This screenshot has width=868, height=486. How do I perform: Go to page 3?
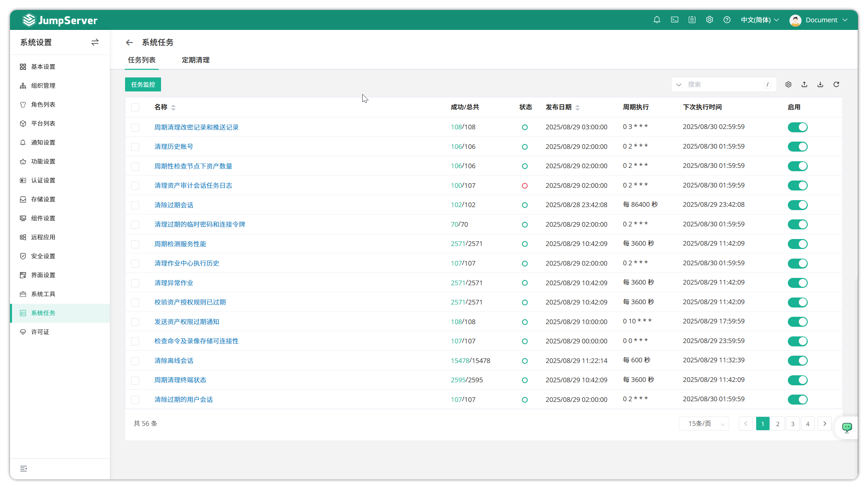coord(793,424)
